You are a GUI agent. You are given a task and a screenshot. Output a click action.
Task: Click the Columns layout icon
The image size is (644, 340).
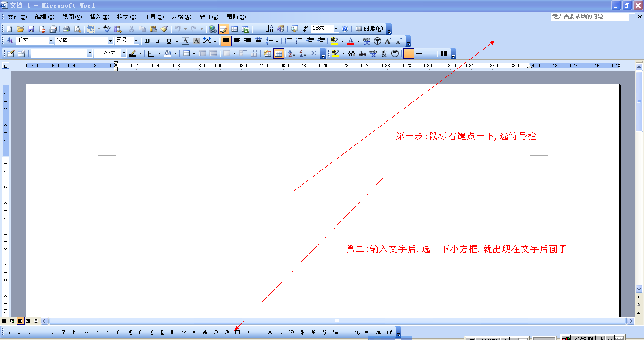coord(259,29)
